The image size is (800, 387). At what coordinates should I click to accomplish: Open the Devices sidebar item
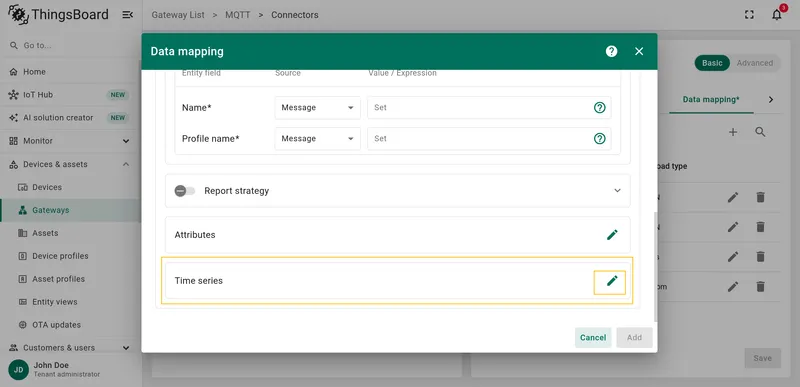70,187
